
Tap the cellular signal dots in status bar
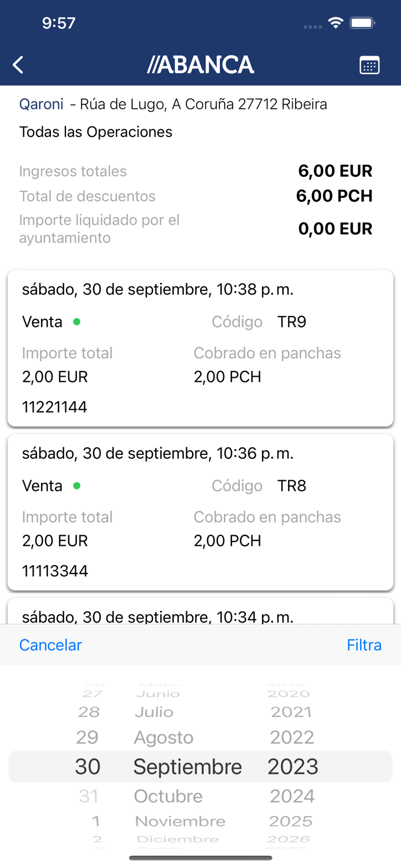[311, 26]
